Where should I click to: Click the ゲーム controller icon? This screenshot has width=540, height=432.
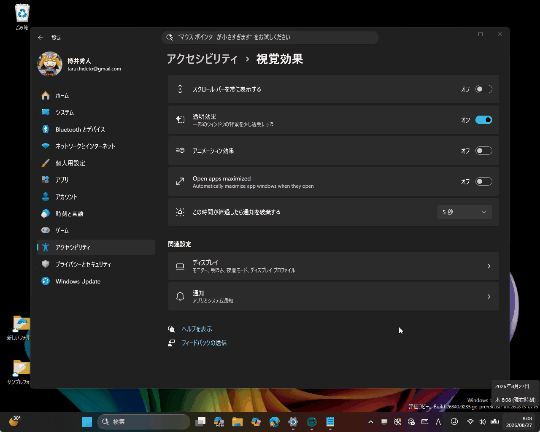click(45, 230)
